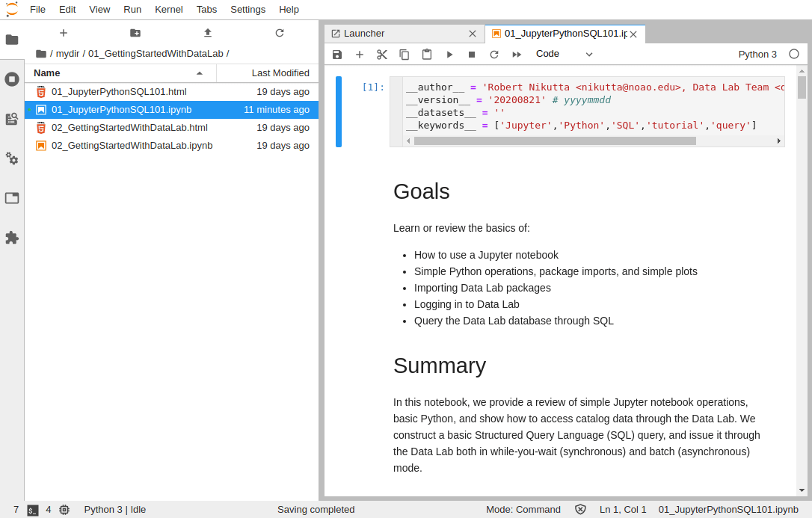Open the extension manager puzzle icon

pyautogui.click(x=12, y=238)
